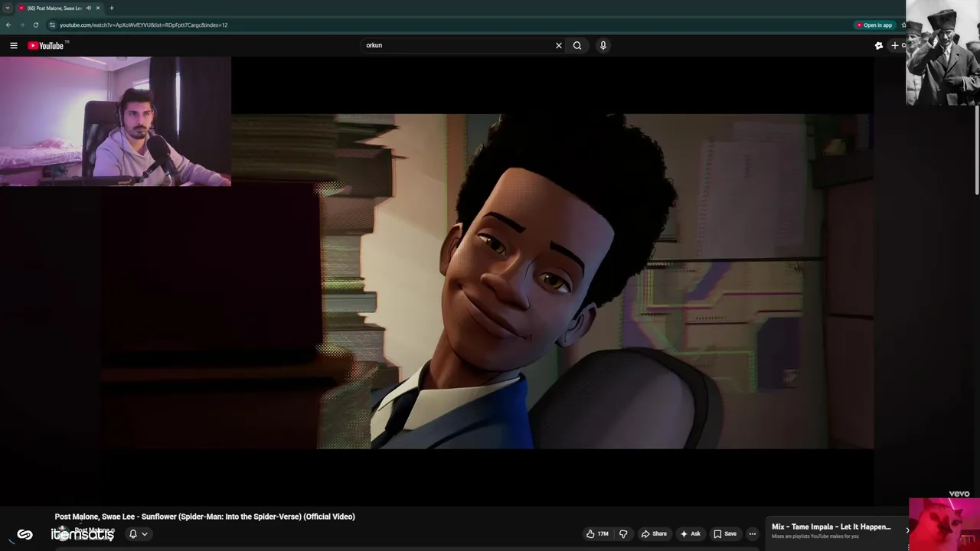Start voice search with microphone icon
Image resolution: width=980 pixels, height=551 pixels.
[603, 45]
